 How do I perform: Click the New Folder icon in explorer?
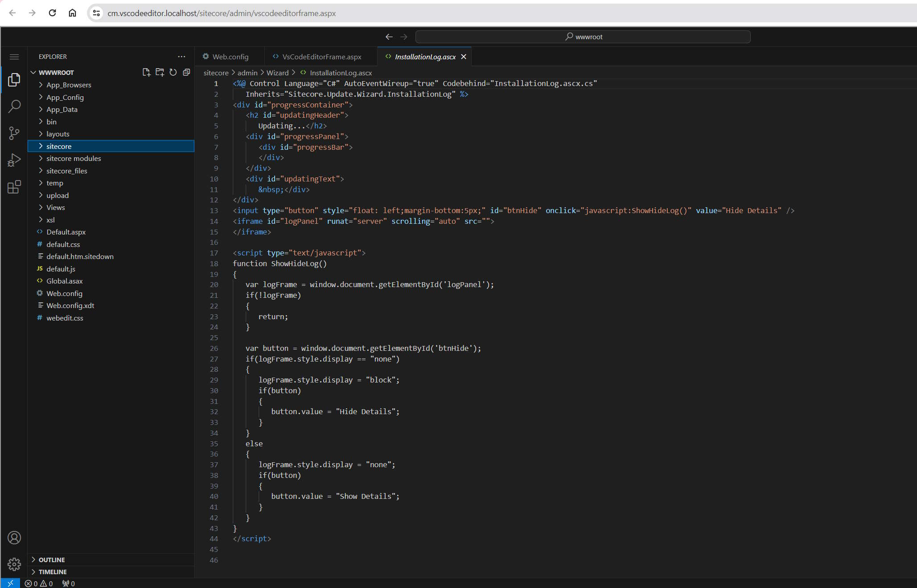tap(160, 72)
